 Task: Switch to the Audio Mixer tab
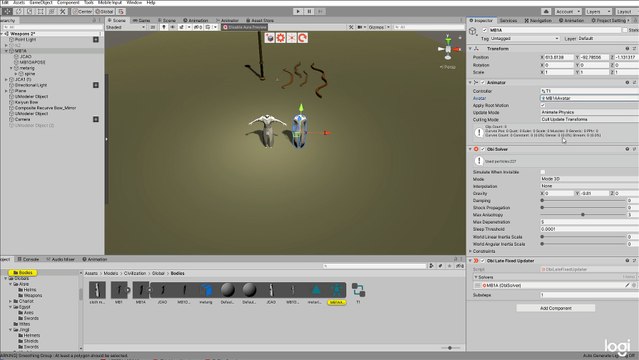pyautogui.click(x=60, y=259)
